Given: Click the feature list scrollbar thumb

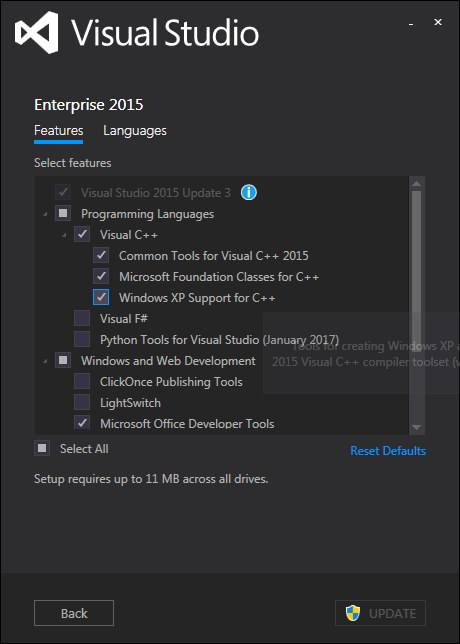Looking at the screenshot, I should pos(416,271).
